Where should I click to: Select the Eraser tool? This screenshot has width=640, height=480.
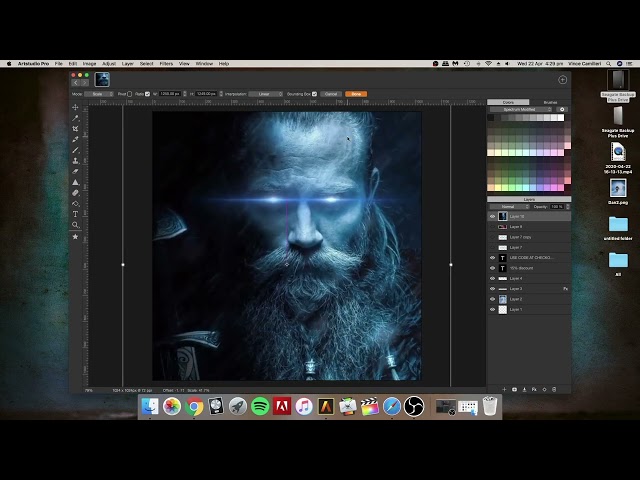[76, 171]
